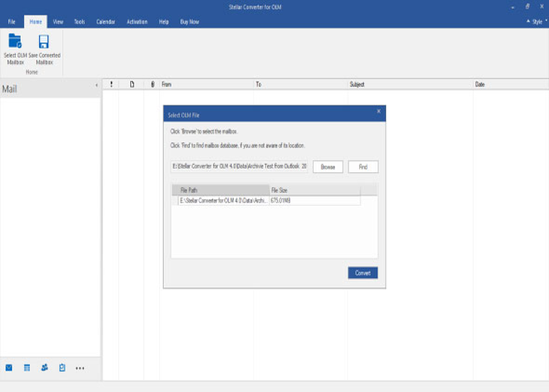Restore down the Stellar Converter window
The height and width of the screenshot is (392, 549).
(x=527, y=6)
